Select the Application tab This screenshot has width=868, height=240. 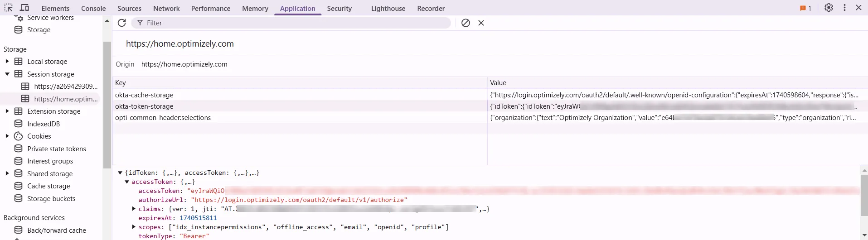pyautogui.click(x=298, y=8)
